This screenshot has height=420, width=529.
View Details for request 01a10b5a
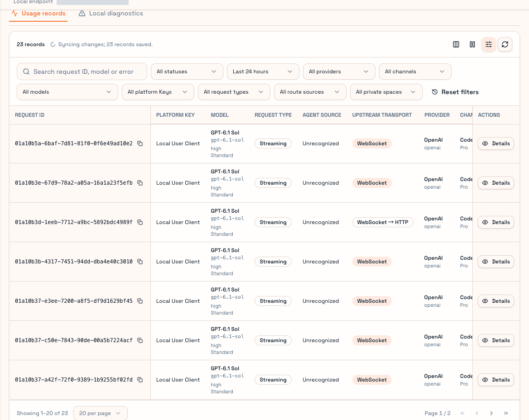tap(496, 143)
